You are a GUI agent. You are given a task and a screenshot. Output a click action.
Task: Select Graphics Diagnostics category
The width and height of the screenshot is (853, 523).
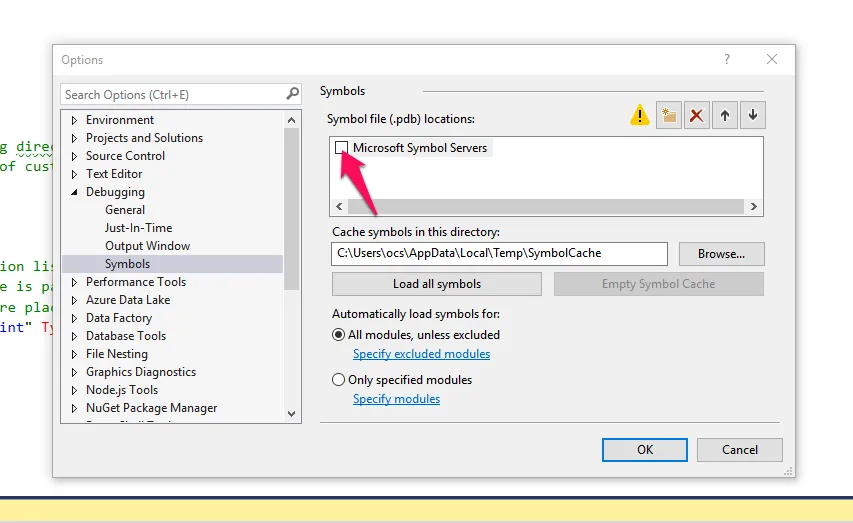click(141, 372)
